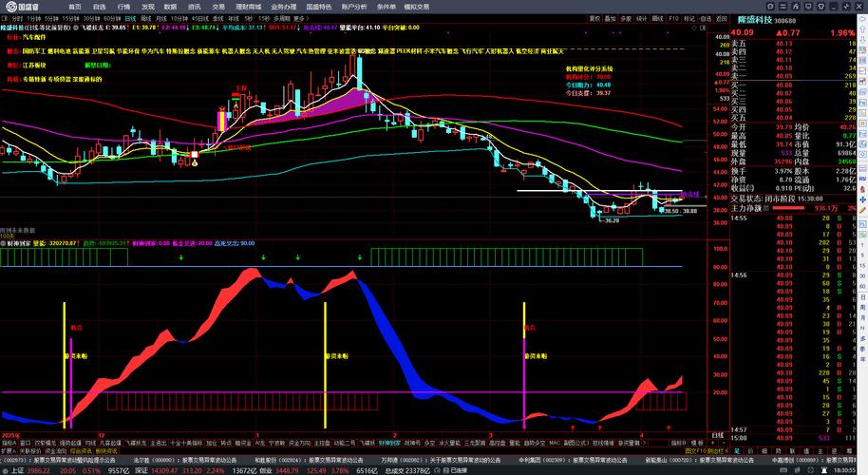Expand the 更多 periods dropdown
Screen dimensions: 868x475
pyautogui.click(x=300, y=18)
